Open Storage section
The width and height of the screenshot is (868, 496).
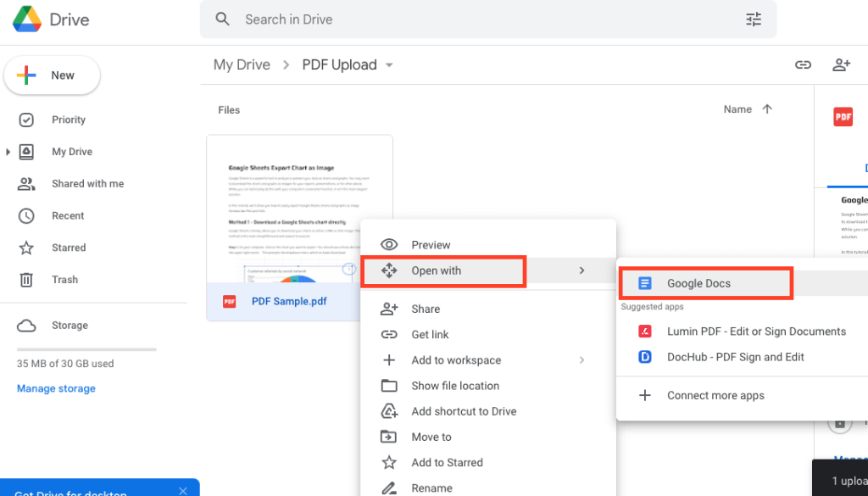(x=70, y=325)
